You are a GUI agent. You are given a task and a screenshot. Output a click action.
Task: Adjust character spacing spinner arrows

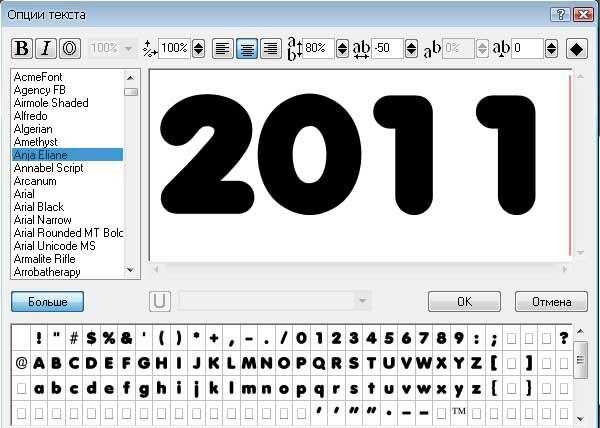(411, 49)
